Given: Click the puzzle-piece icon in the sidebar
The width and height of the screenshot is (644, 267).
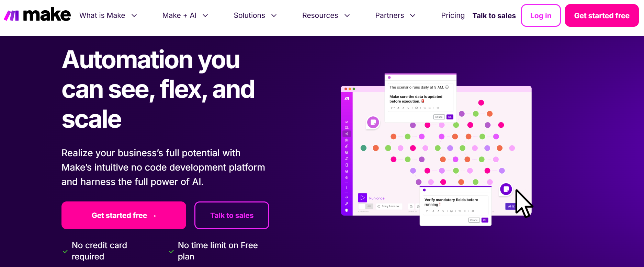Looking at the screenshot, I should [x=347, y=140].
